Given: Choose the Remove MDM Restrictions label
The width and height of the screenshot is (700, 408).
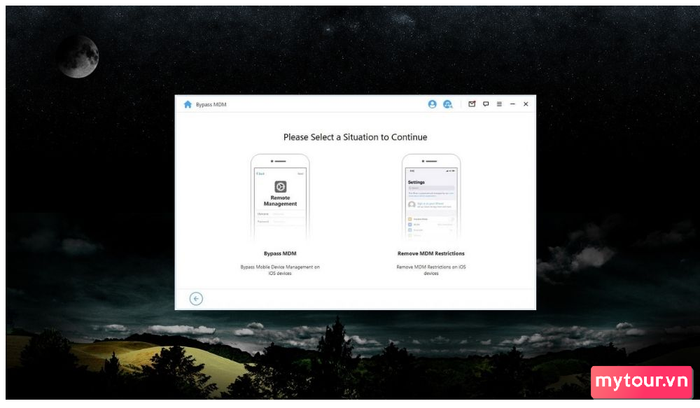Looking at the screenshot, I should click(431, 254).
